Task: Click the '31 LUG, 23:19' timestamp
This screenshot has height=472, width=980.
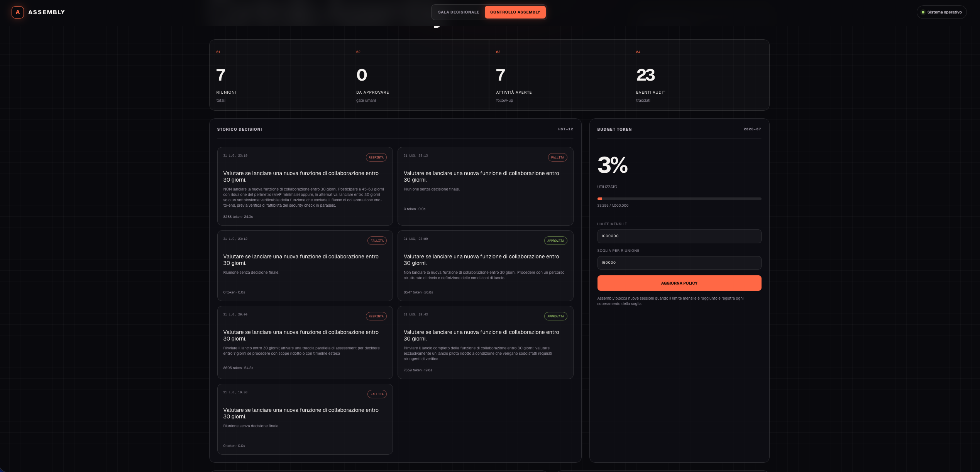Action: tap(235, 156)
